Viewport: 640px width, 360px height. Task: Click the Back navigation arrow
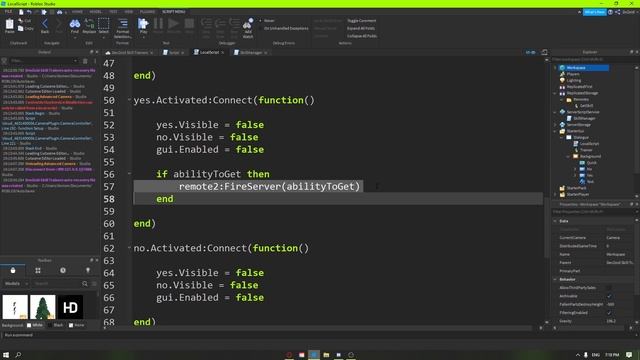pos(45,24)
